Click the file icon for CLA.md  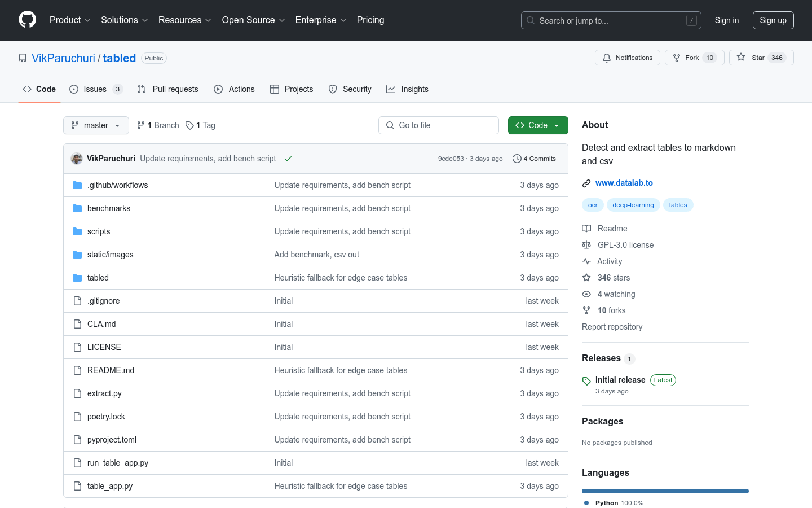coord(77,324)
